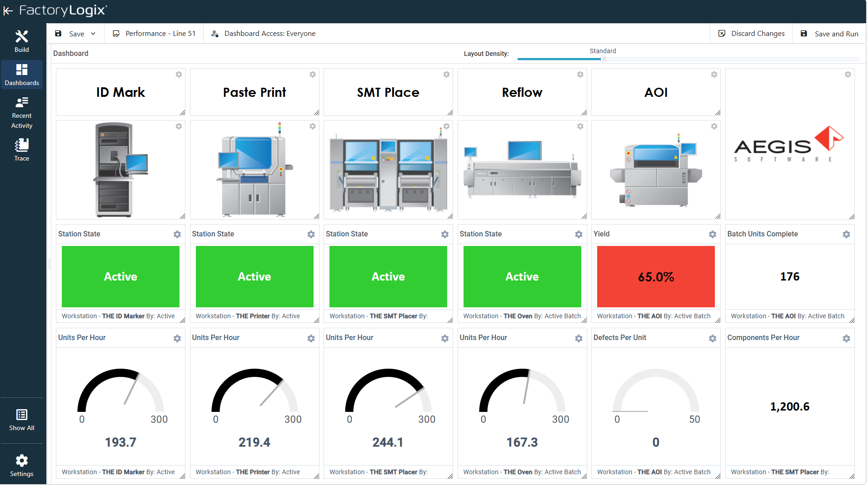Screen dimensions: 868x486
Task: Click the red 65.0% Yield tile
Action: 656,277
